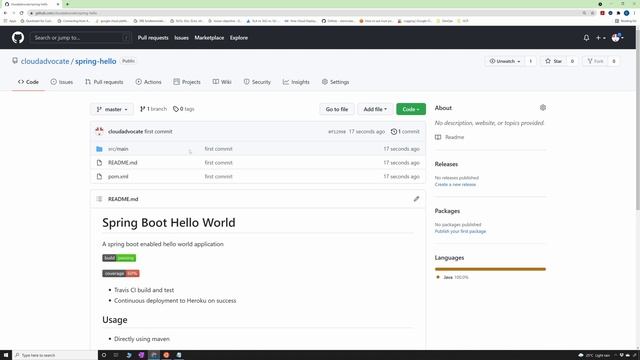640x360 pixels.
Task: Open Cortana circle icon on taskbar
Action: (104, 355)
